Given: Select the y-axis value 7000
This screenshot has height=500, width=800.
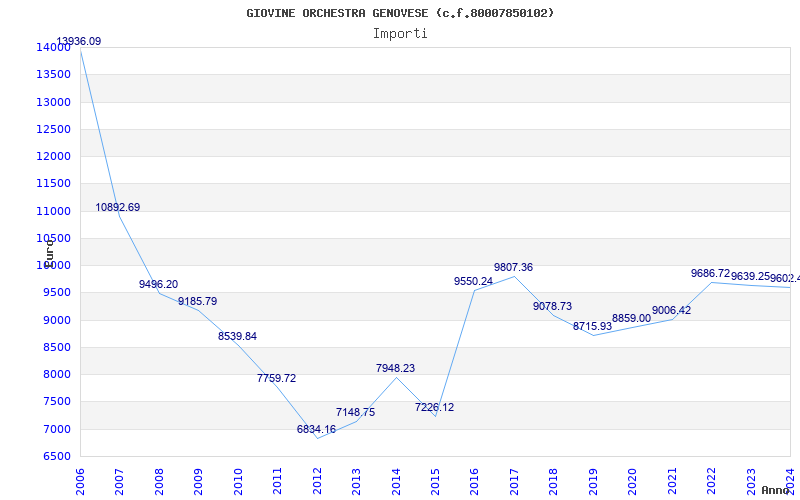Looking at the screenshot, I should point(57,429).
